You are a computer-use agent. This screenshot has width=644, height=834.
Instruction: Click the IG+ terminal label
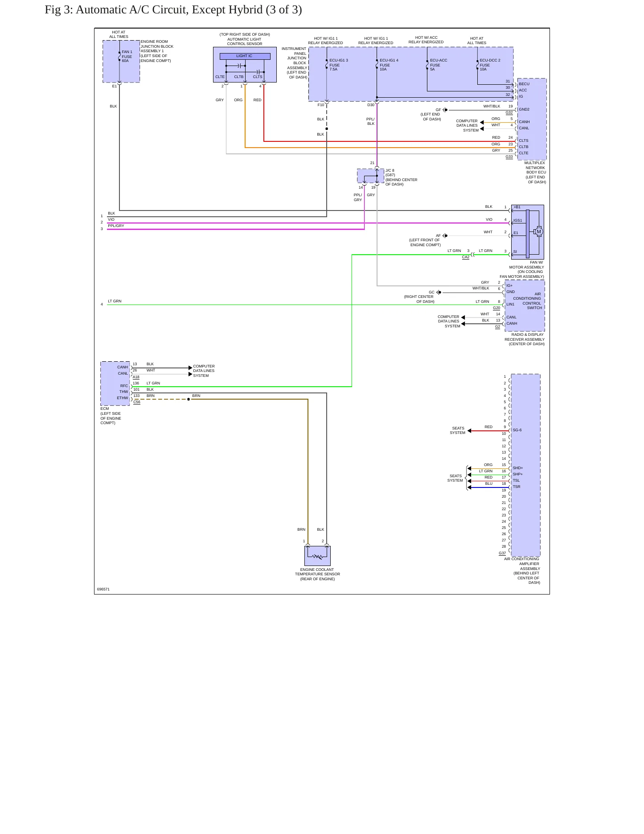(509, 285)
